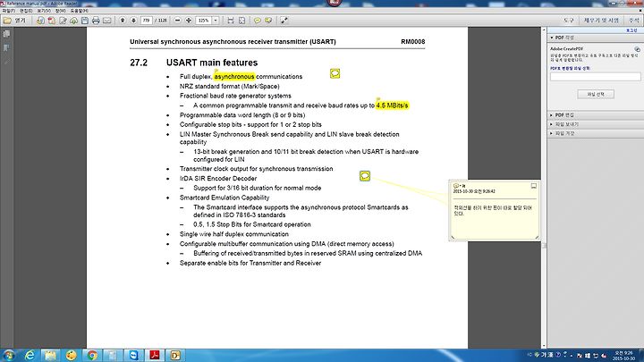644x362 pixels.
Task: Open Google Chrome from the taskbar
Action: point(92,355)
